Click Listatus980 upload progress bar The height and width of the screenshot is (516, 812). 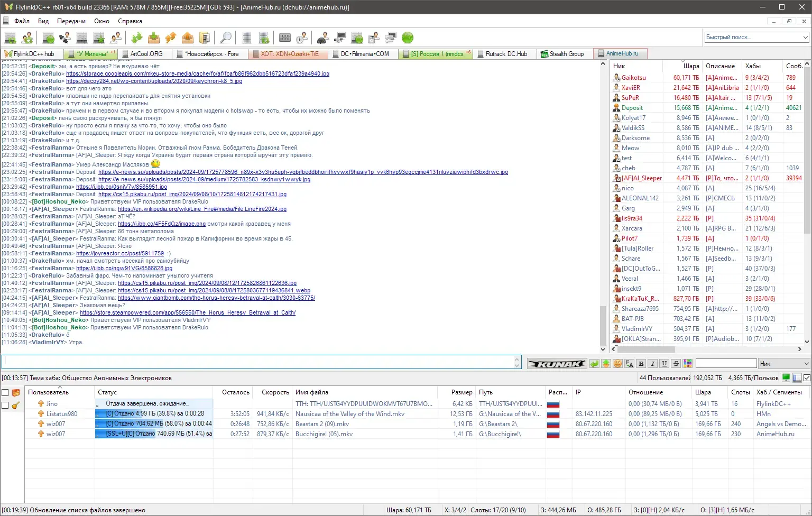(154, 413)
